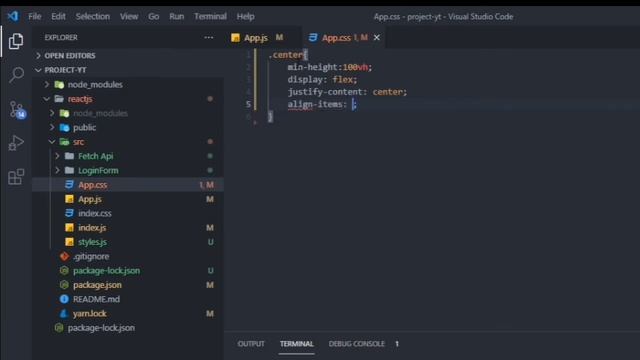Viewport: 640px width, 360px height.
Task: Click the package.json file icon
Action: tap(64, 284)
